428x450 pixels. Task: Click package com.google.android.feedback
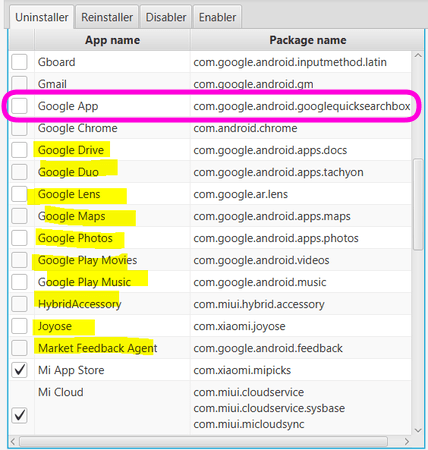(268, 348)
